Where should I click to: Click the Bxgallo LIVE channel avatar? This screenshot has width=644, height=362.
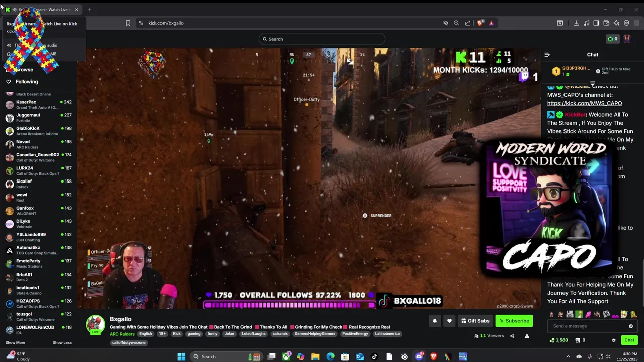coord(95,325)
